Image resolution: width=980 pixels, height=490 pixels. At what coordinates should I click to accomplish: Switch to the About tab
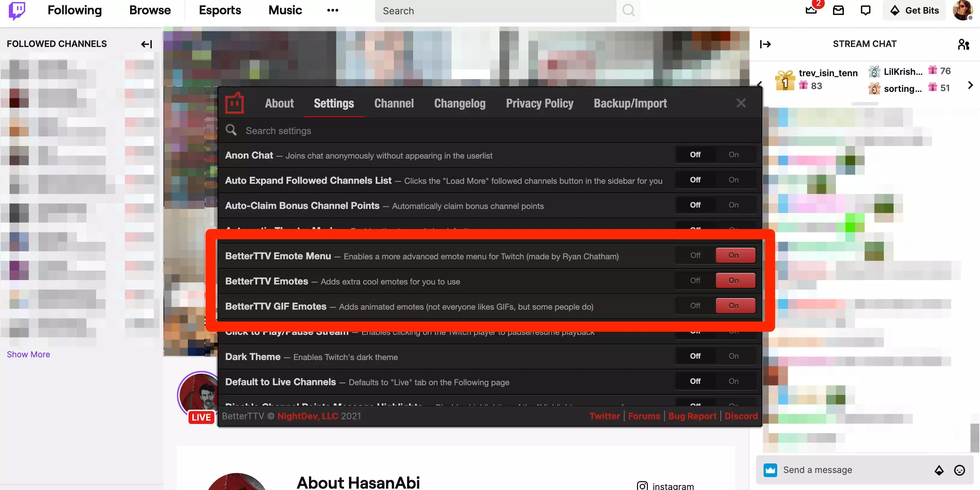pyautogui.click(x=279, y=103)
